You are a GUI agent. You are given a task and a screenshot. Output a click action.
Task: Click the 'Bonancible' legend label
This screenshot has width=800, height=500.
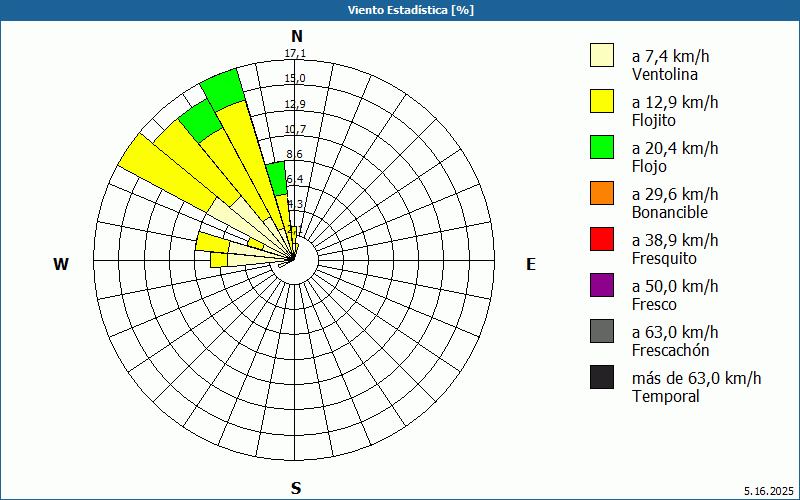coord(670,212)
